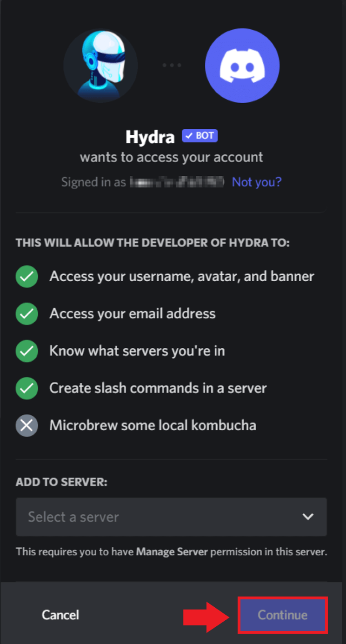Click the Access your email address text

[x=133, y=314]
